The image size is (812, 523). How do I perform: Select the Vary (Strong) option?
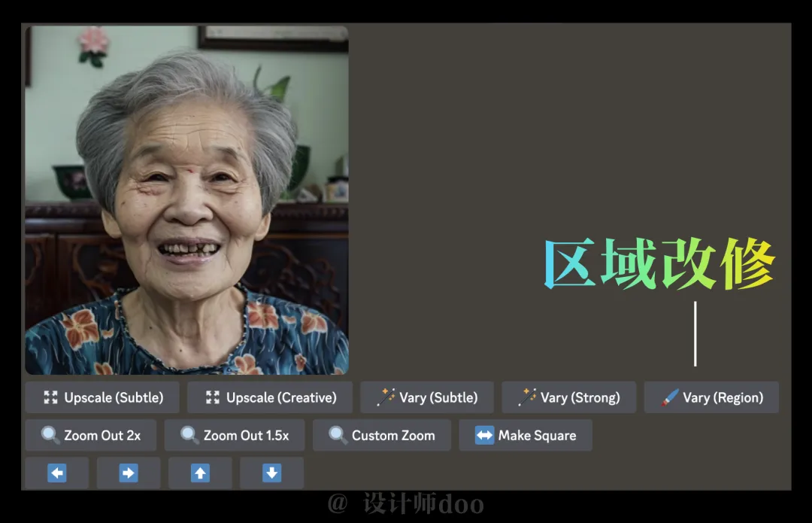pyautogui.click(x=568, y=397)
